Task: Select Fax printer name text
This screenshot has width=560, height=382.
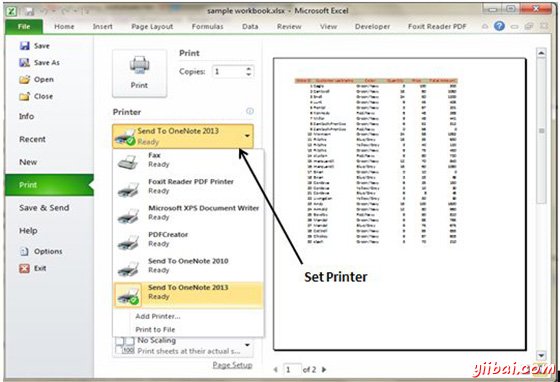Action: (x=154, y=155)
